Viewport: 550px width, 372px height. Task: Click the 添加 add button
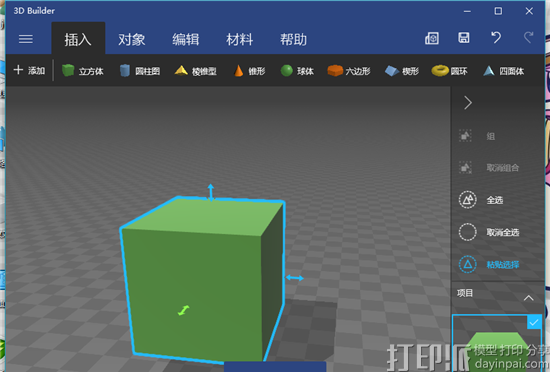29,70
